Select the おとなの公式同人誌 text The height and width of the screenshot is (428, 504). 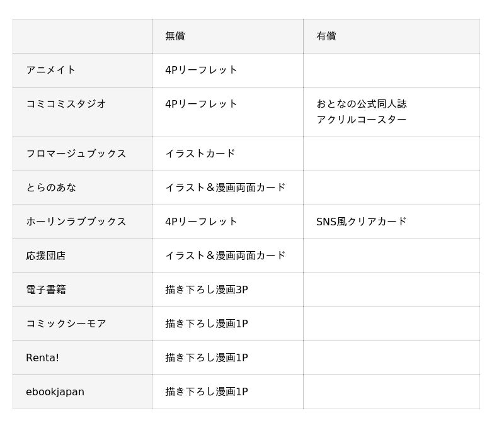click(362, 104)
